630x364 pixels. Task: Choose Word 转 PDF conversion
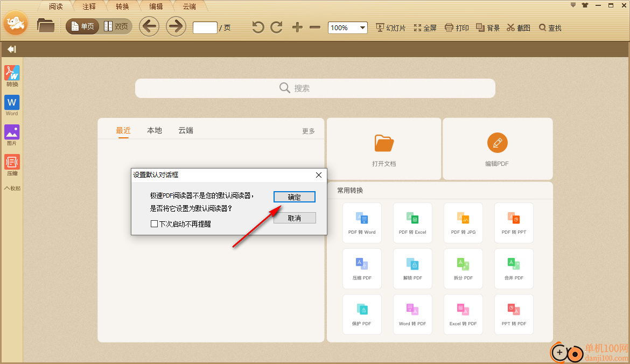pos(412,314)
